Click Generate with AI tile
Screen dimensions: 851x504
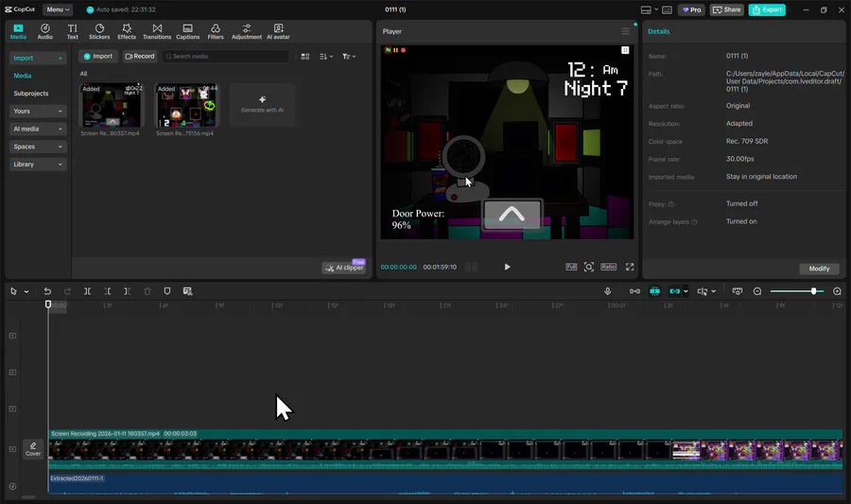(x=262, y=105)
